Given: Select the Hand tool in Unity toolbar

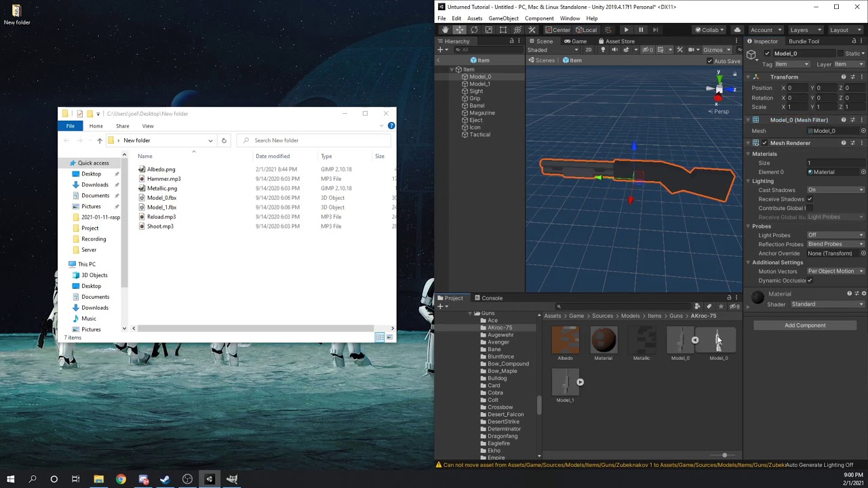Looking at the screenshot, I should pos(445,30).
